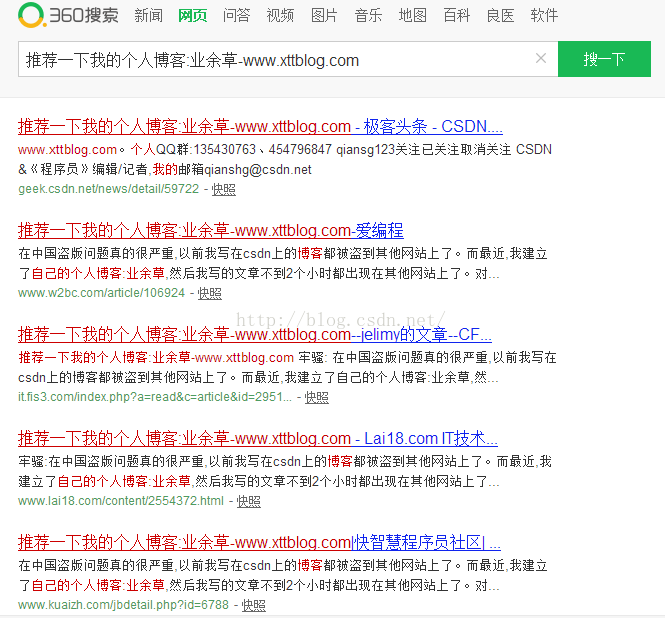Image resolution: width=665 pixels, height=618 pixels.
Task: Switch to the 问答 tab
Action: [237, 16]
